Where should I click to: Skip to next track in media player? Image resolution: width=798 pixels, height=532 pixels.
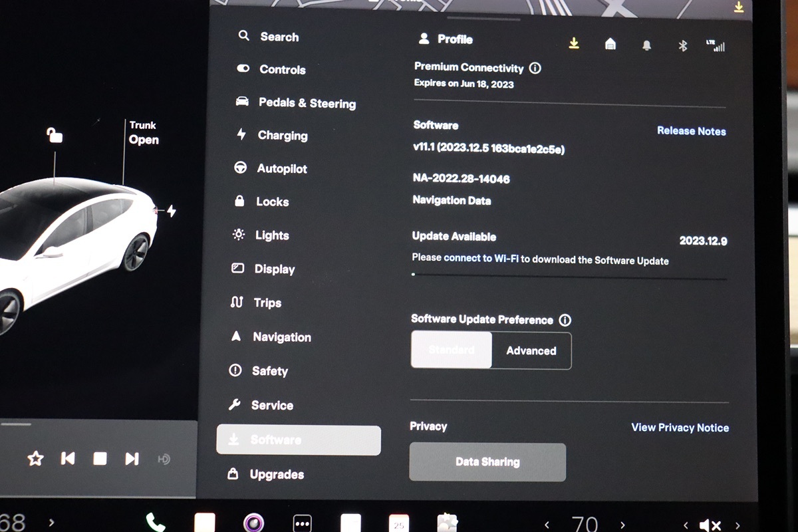click(132, 458)
